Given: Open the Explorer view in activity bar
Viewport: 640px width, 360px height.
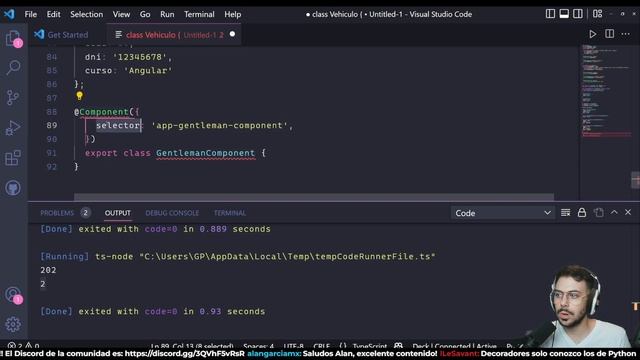Looking at the screenshot, I should (13, 39).
